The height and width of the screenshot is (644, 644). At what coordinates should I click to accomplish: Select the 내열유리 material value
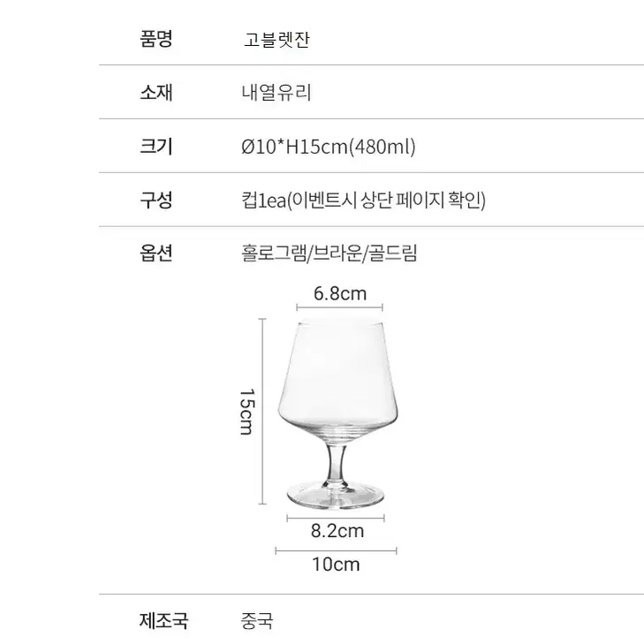(x=277, y=93)
